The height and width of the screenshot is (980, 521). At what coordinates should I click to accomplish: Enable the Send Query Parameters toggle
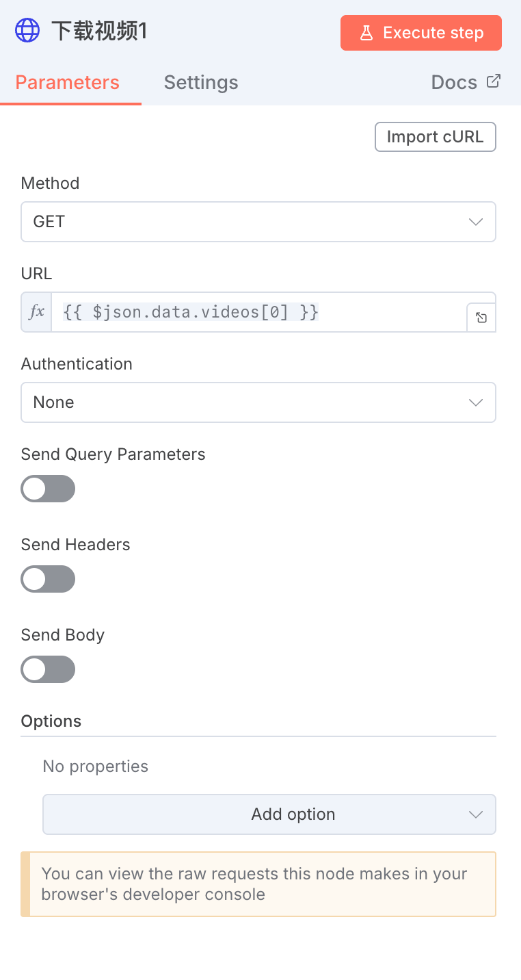click(x=48, y=489)
